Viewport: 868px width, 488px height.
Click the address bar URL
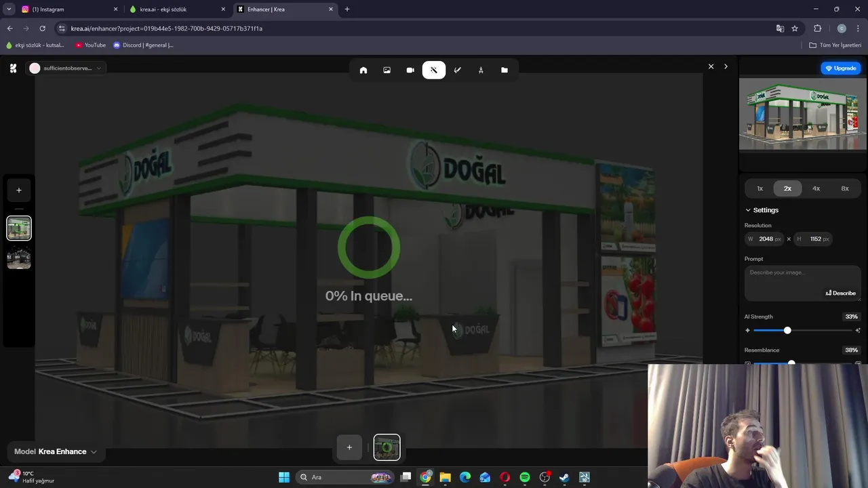[x=167, y=28]
